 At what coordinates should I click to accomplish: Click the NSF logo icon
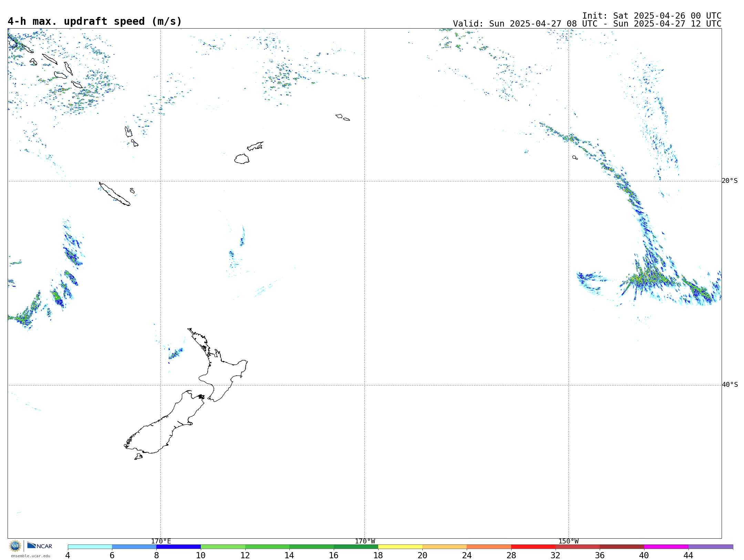point(15,546)
